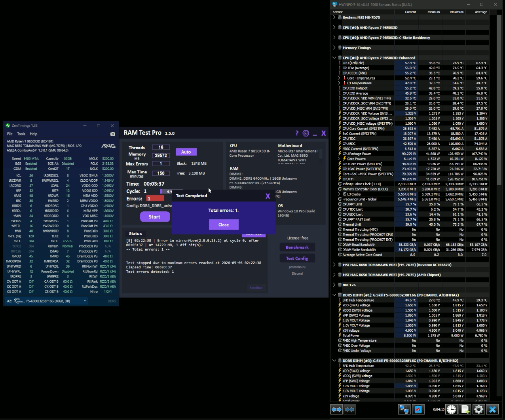505x420 pixels.
Task: Click the collapse columns arrows icon in HWiNFO
Action: pos(349,409)
